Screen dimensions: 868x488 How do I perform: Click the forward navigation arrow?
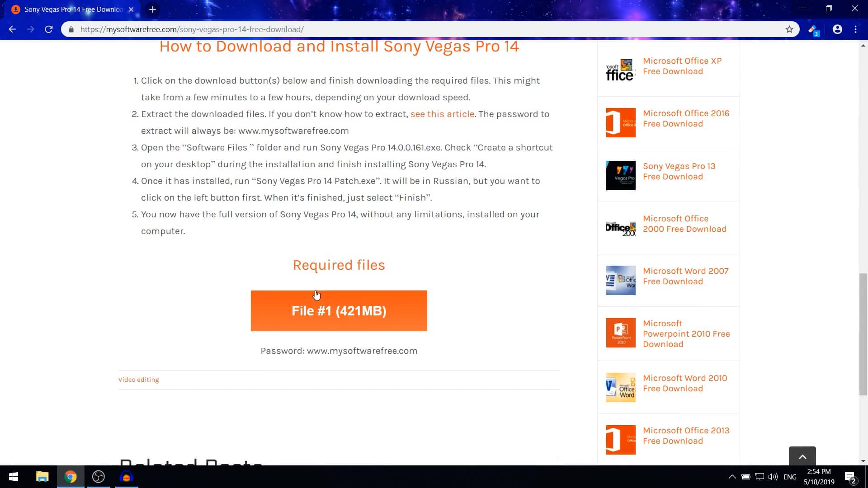pyautogui.click(x=31, y=29)
